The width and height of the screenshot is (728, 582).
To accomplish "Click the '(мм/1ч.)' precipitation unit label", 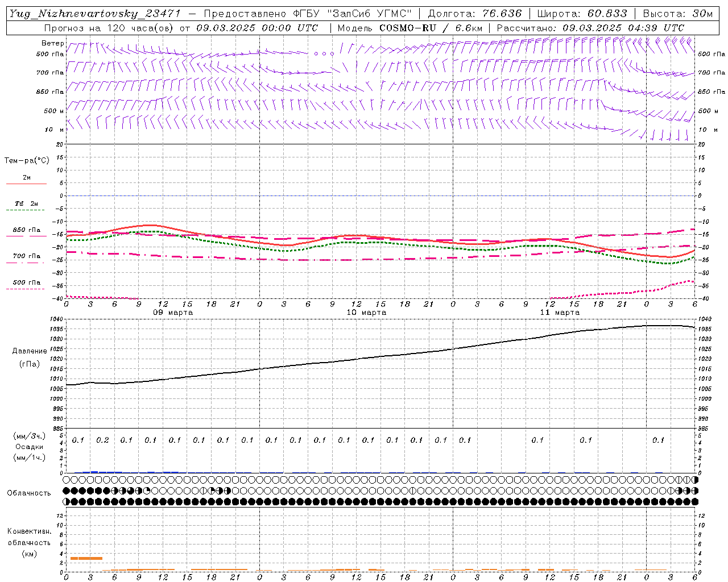I will coord(29,458).
